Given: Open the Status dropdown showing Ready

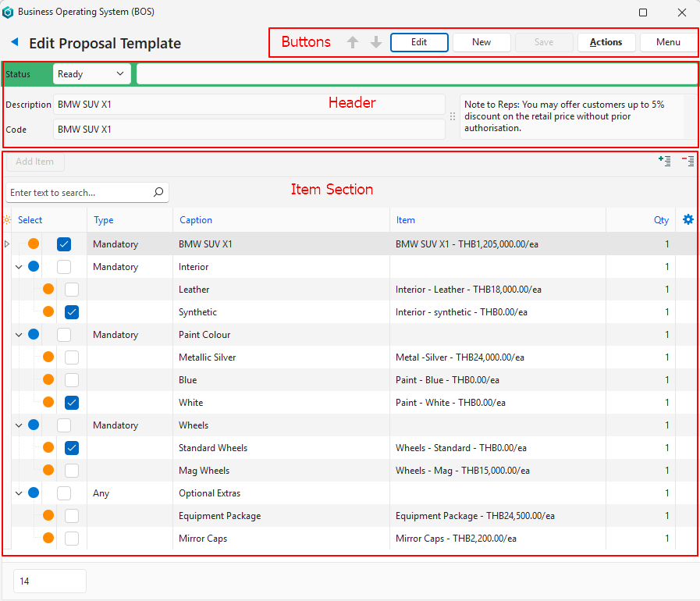Looking at the screenshot, I should point(91,74).
